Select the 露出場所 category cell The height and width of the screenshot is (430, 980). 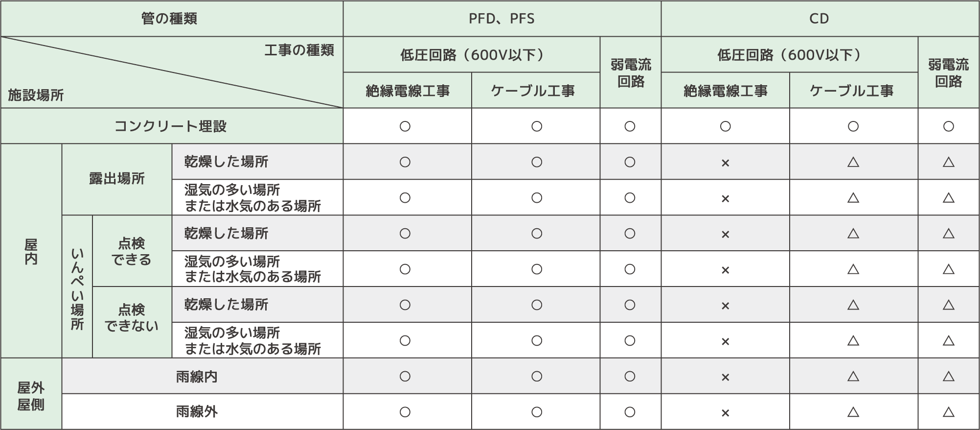[117, 179]
